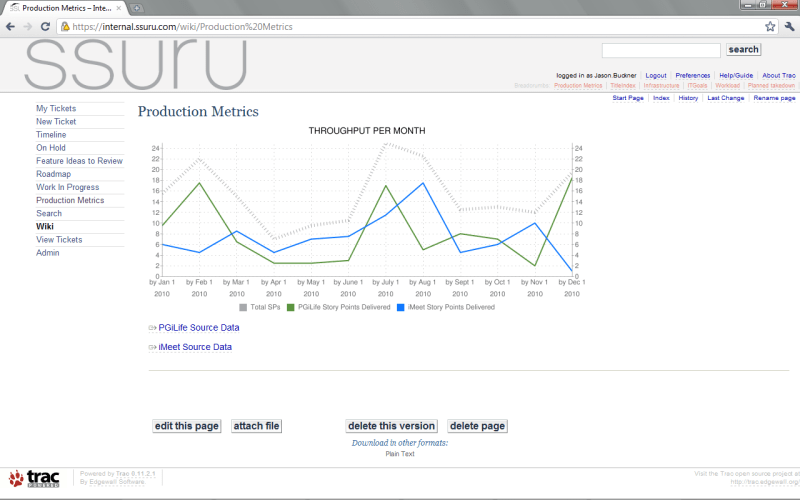Go back with the browser back arrow
The height and width of the screenshot is (500, 800).
[x=10, y=27]
